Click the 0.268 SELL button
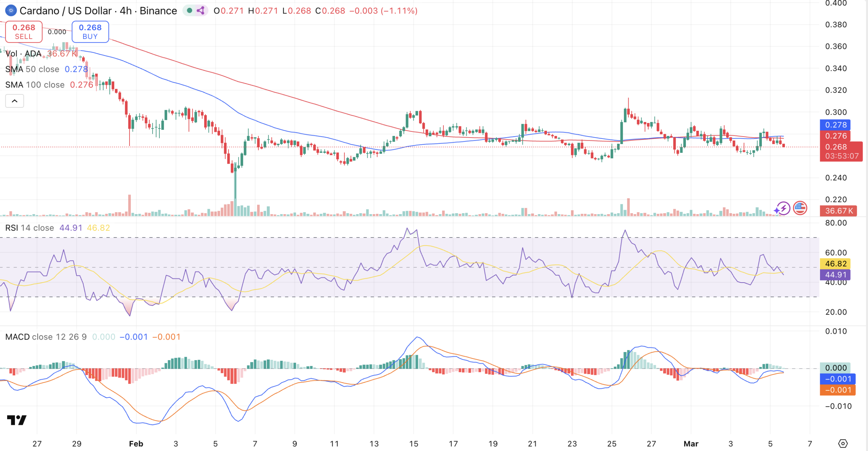Viewport: 868px width, 451px height. point(24,32)
